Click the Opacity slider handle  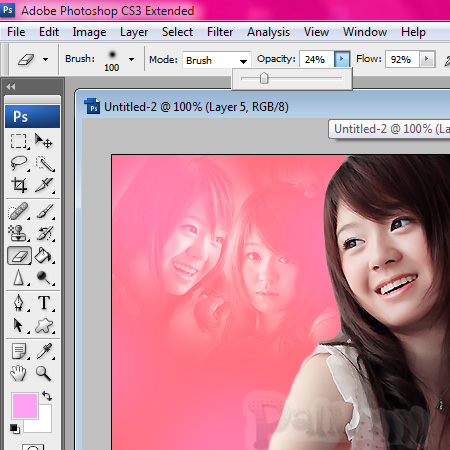pos(264,79)
